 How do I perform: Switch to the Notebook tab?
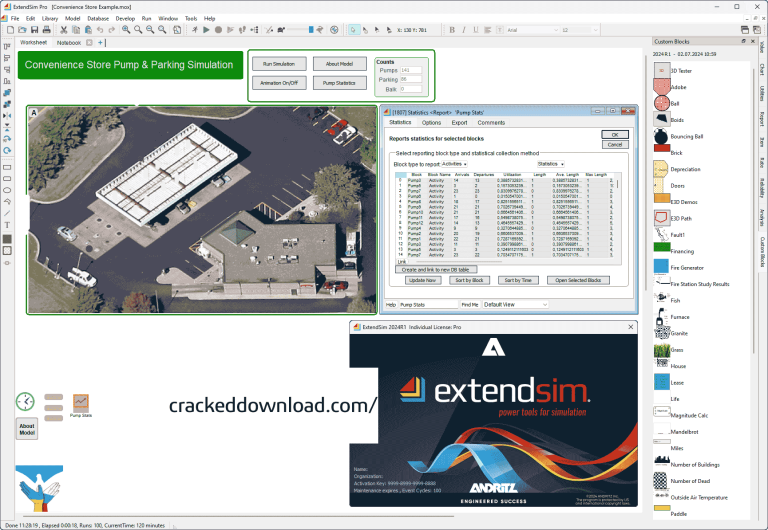point(69,43)
